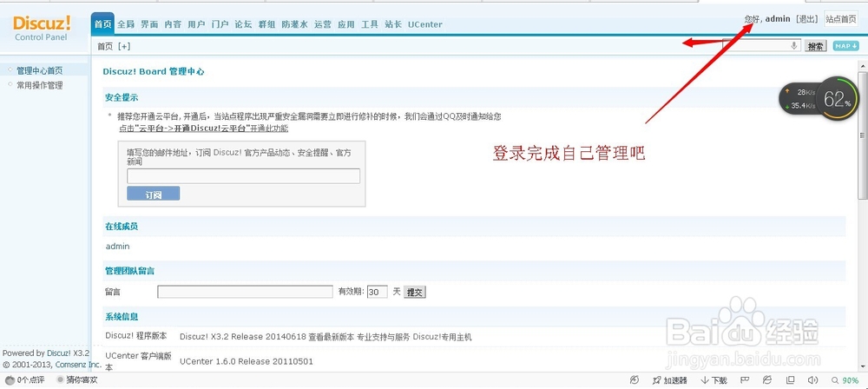Open the 内容 content menu

coord(173,24)
